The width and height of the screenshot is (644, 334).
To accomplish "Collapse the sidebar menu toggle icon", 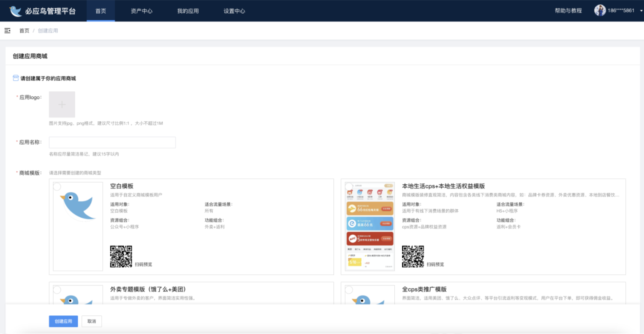I will [7, 31].
